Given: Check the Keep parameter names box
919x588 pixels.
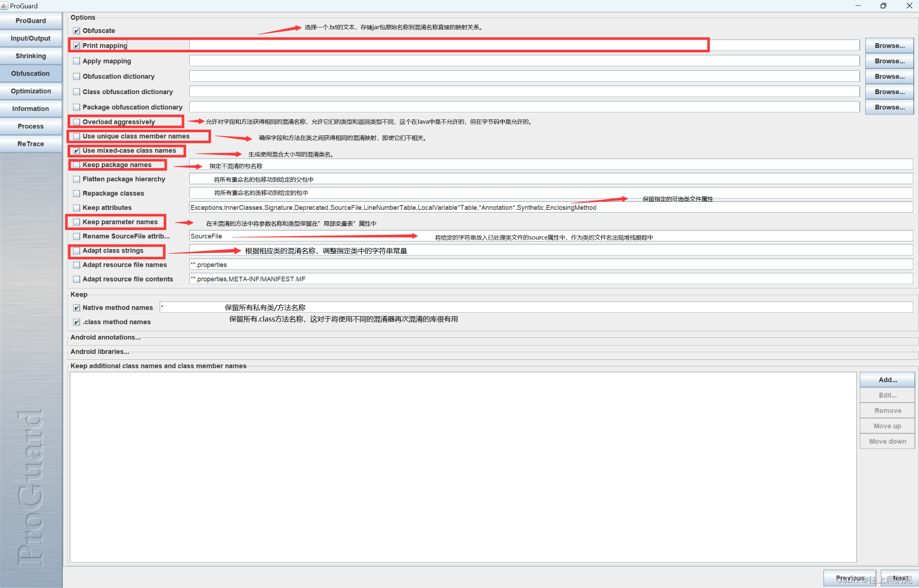Looking at the screenshot, I should 77,222.
